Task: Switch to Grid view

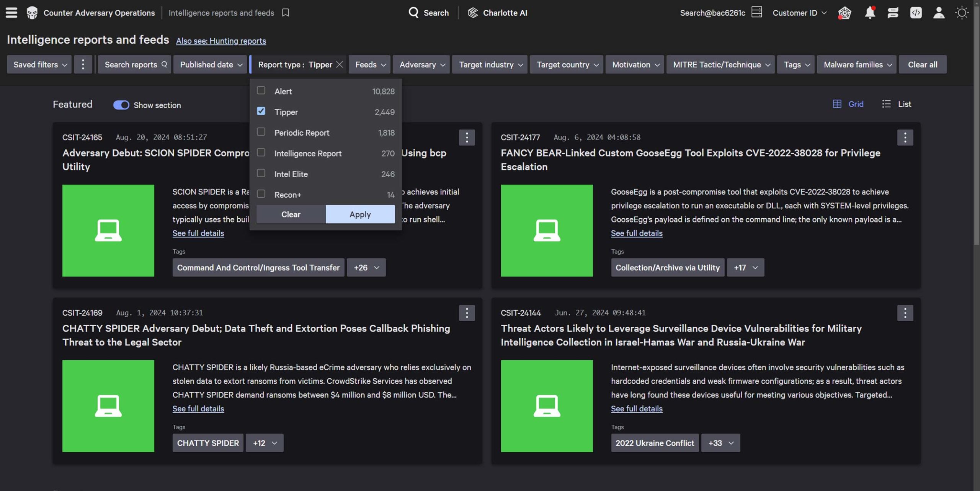Action: pos(848,104)
